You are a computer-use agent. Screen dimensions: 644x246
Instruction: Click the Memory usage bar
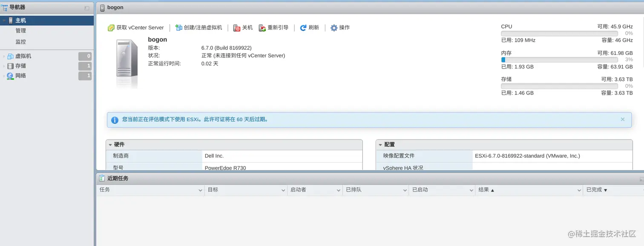[x=559, y=60]
